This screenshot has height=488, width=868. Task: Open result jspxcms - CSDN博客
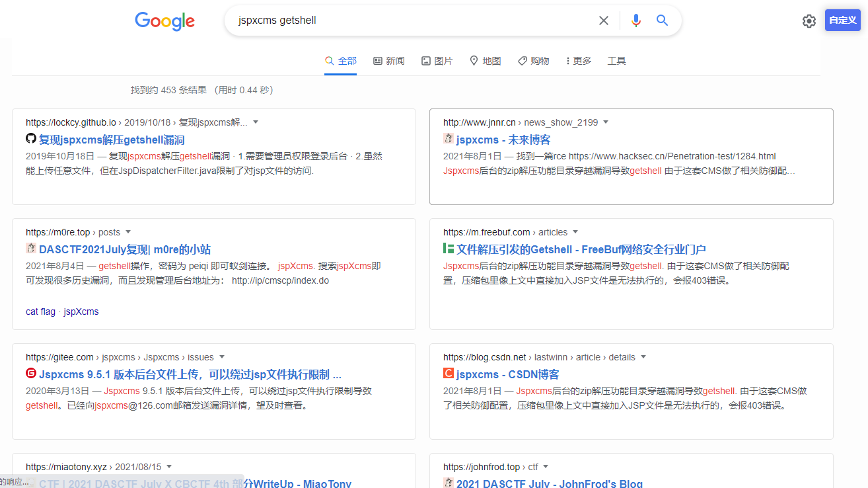[508, 374]
